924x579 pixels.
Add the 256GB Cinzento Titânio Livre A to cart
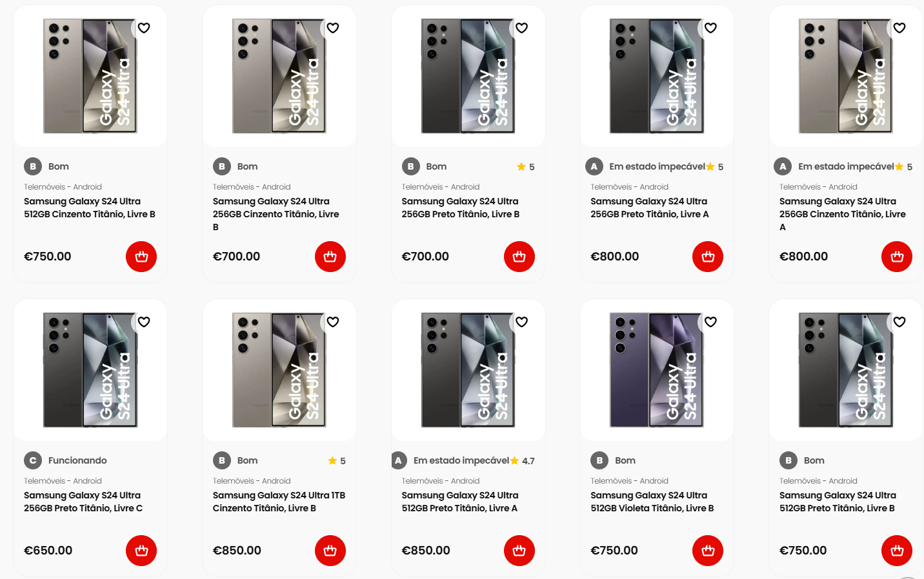pos(897,257)
